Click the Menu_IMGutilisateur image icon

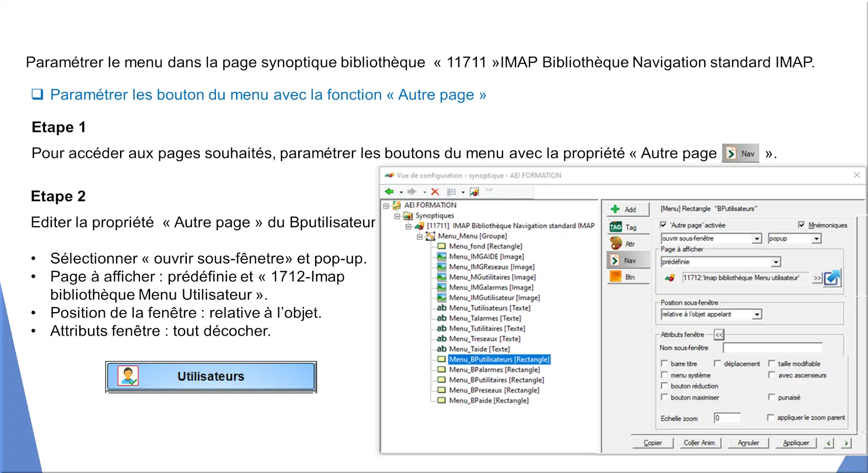(x=442, y=297)
